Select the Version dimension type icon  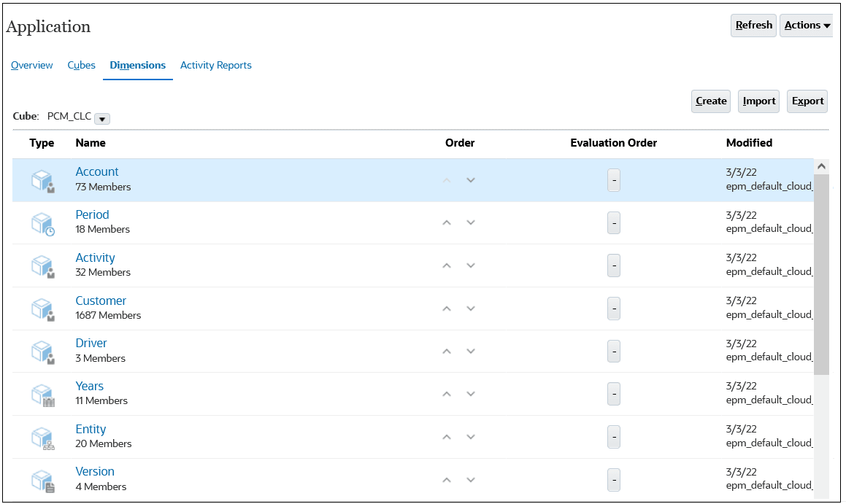[42, 480]
